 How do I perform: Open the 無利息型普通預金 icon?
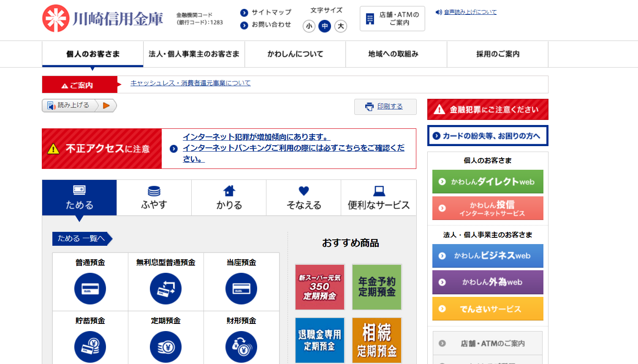click(166, 289)
